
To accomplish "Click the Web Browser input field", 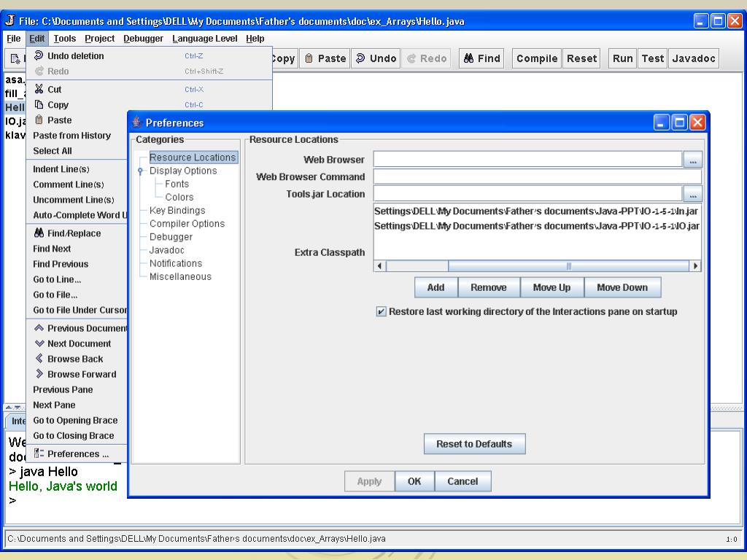I will (528, 159).
